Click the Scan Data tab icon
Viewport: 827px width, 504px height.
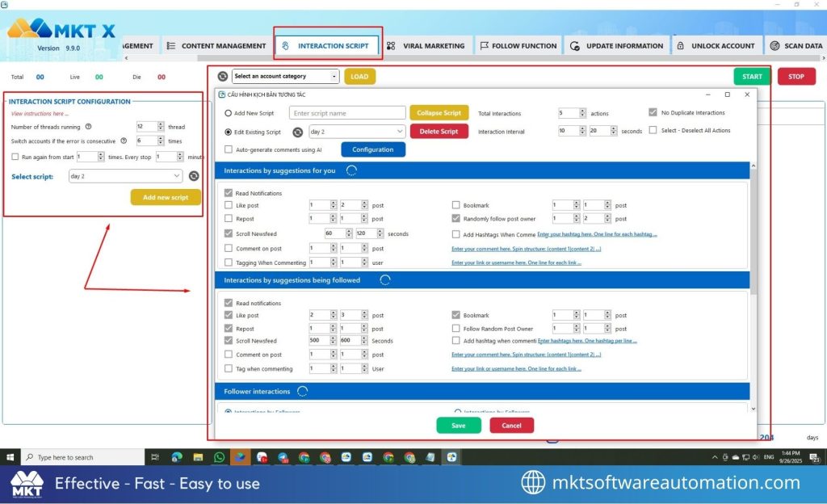click(x=775, y=46)
